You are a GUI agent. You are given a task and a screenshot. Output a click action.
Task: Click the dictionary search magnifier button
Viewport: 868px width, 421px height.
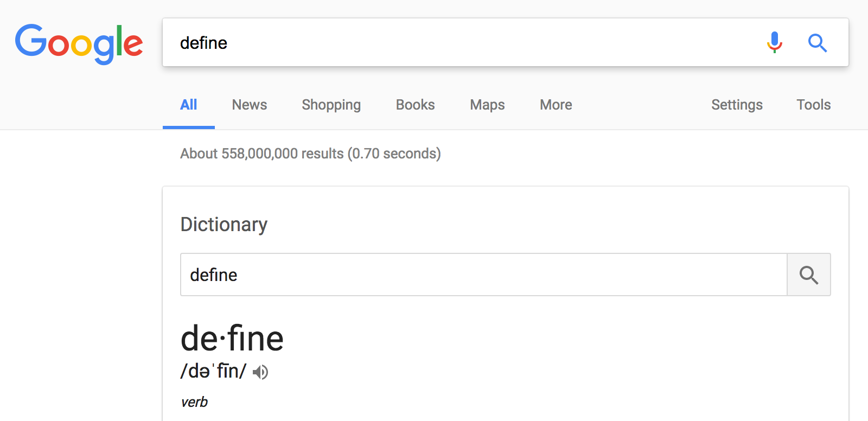tap(808, 275)
